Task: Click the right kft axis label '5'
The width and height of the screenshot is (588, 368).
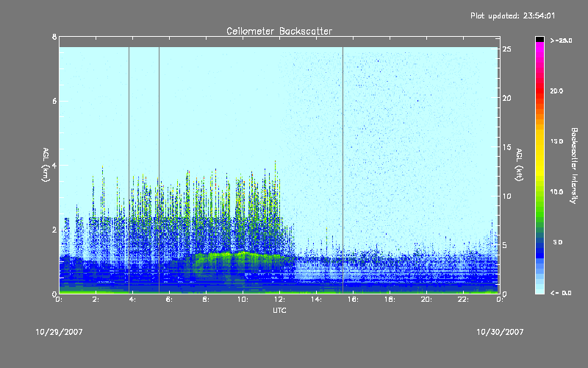Action: click(x=505, y=245)
